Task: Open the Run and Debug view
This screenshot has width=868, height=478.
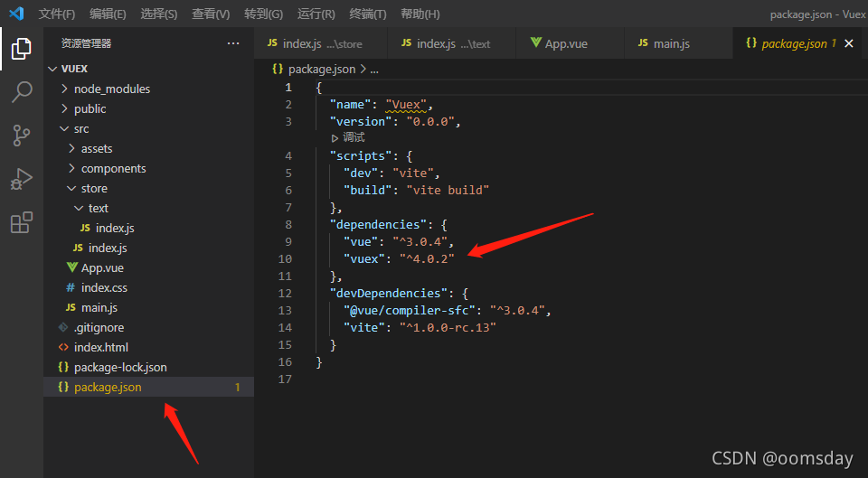Action: (x=21, y=179)
